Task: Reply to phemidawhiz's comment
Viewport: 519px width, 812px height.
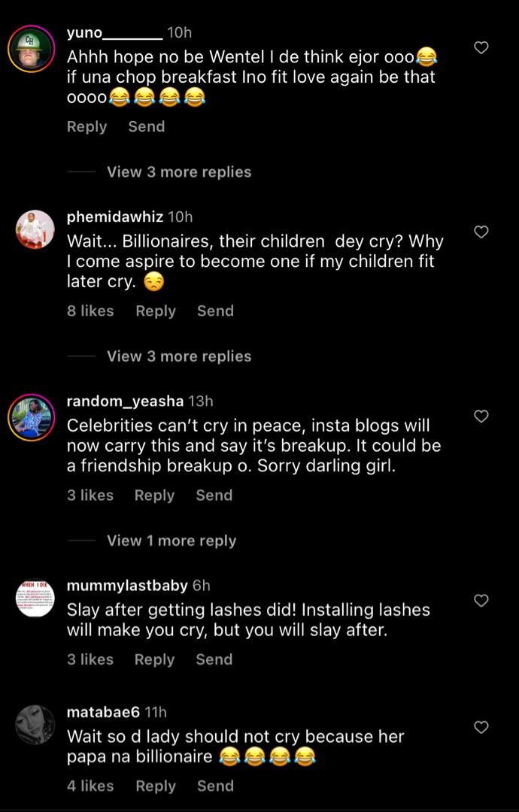Action: point(156,311)
